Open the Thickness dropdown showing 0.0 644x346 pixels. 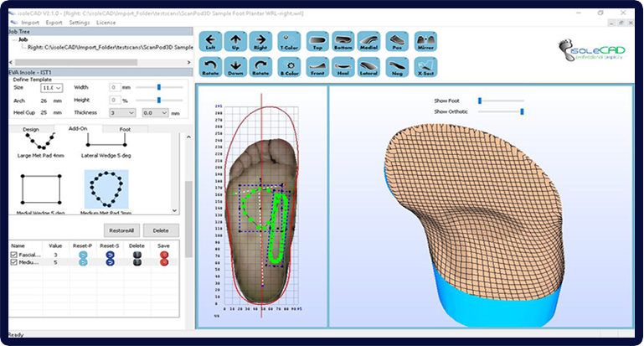[x=155, y=112]
